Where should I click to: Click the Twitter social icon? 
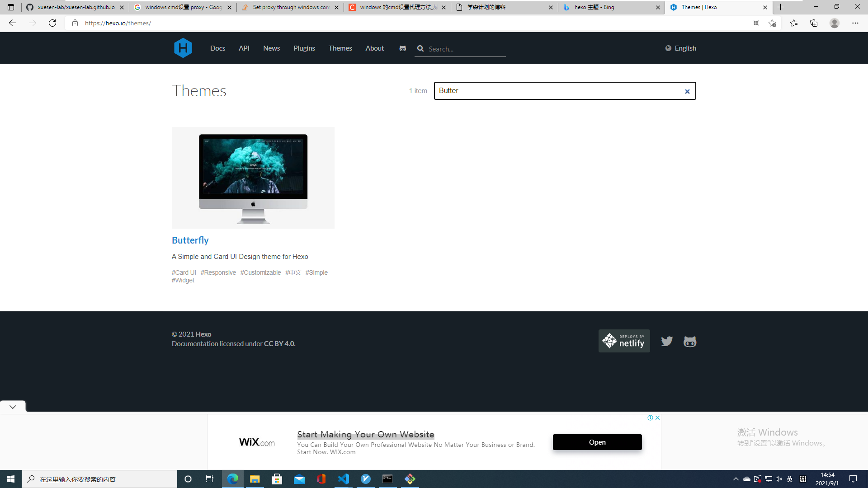(x=666, y=342)
